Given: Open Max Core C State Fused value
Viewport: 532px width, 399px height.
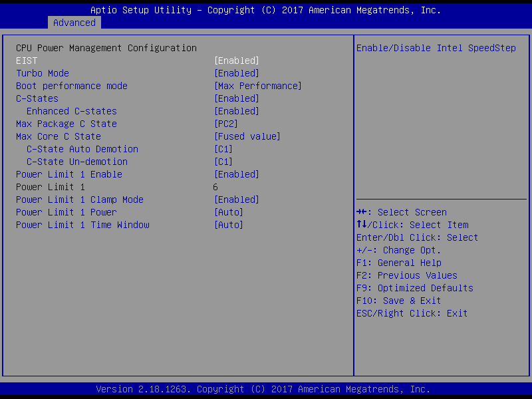Looking at the screenshot, I should [x=247, y=136].
